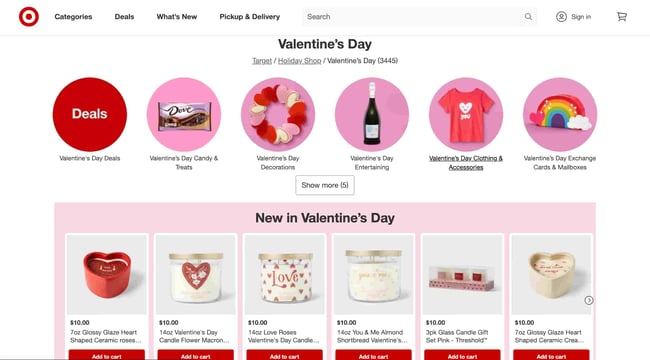This screenshot has width=650, height=360.
Task: Click the Target bullseye logo
Action: coord(29,17)
